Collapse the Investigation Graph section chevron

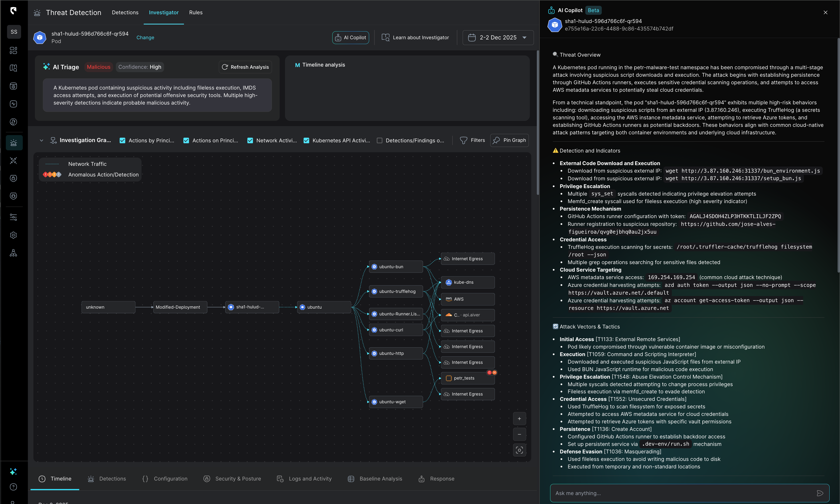coord(41,140)
